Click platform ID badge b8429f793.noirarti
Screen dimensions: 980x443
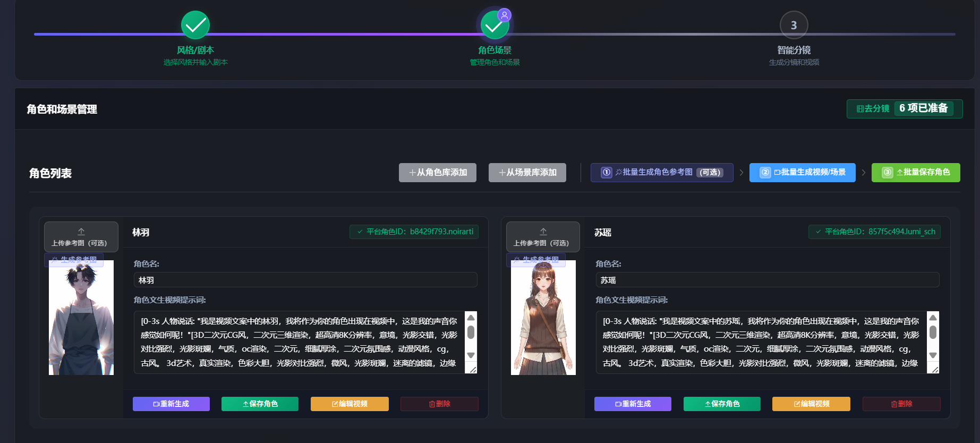(414, 232)
